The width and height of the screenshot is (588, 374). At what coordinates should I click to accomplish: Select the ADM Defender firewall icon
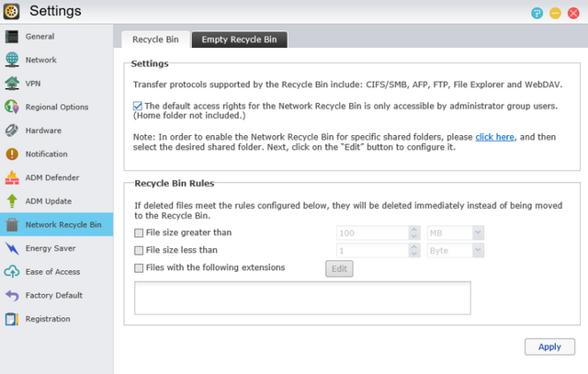[x=12, y=177]
